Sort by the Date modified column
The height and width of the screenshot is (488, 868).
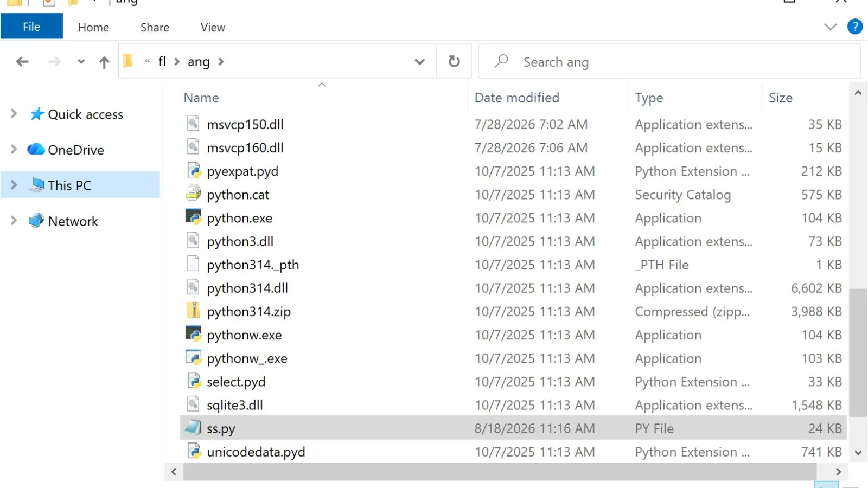[516, 98]
